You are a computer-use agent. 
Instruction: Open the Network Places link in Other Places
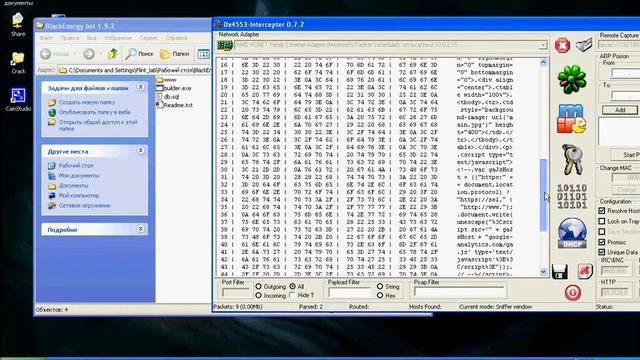tap(84, 205)
